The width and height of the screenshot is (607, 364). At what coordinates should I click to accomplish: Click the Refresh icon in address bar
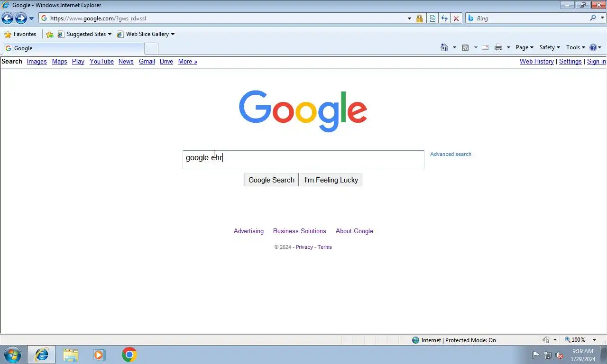pos(444,18)
